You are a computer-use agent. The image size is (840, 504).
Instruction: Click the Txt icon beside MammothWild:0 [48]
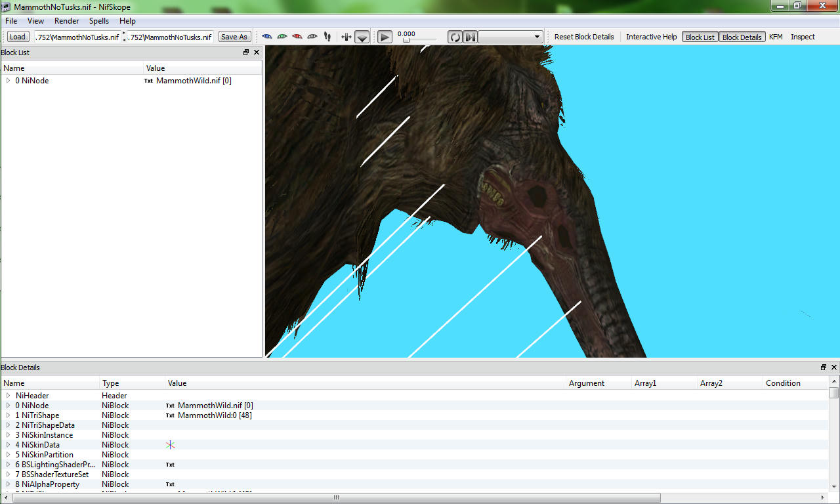click(170, 415)
